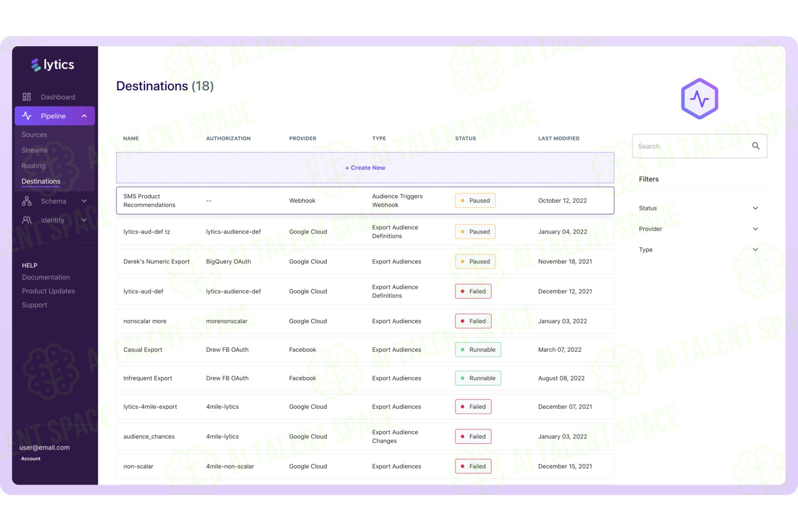This screenshot has height=532, width=798.
Task: Click BigQuery OAuth authorization cell
Action: 228,262
